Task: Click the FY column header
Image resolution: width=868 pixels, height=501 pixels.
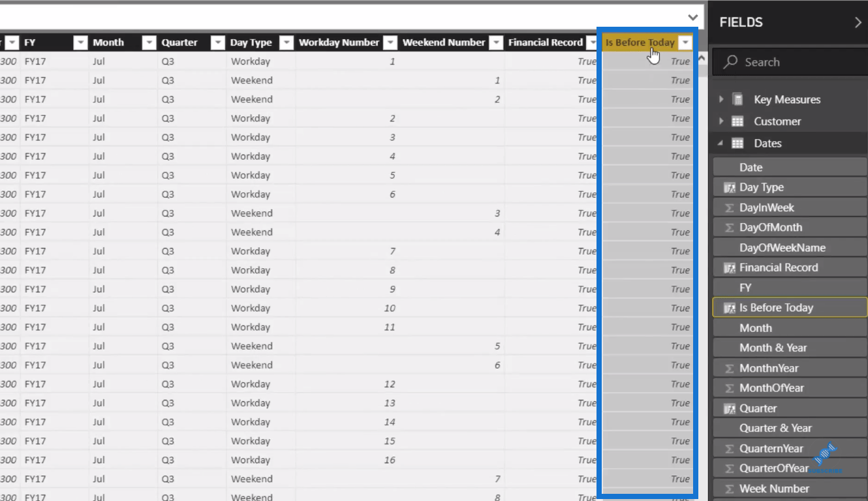Action: point(55,42)
